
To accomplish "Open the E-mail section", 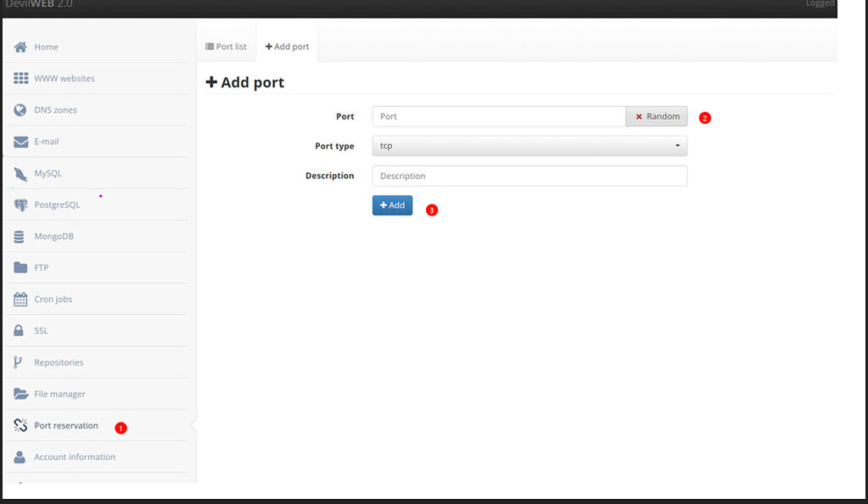I will pyautogui.click(x=47, y=141).
